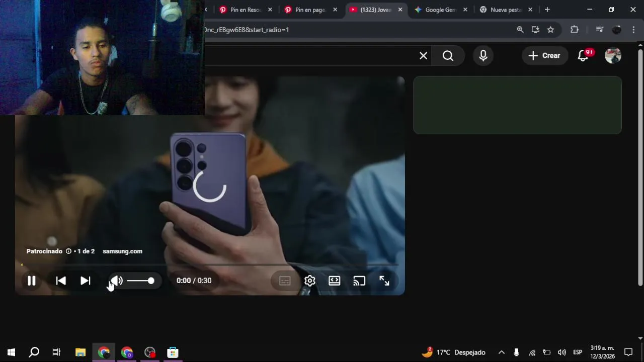The width and height of the screenshot is (644, 362).
Task: Open the Chrome extensions puzzle icon
Action: coord(575,30)
